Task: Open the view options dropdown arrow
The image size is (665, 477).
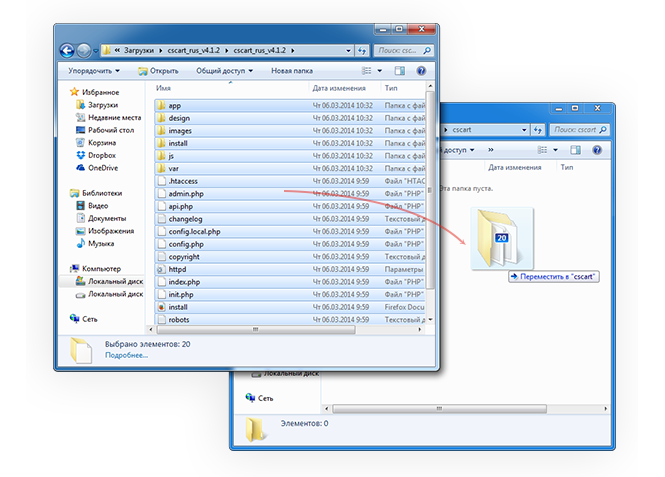Action: coord(383,71)
